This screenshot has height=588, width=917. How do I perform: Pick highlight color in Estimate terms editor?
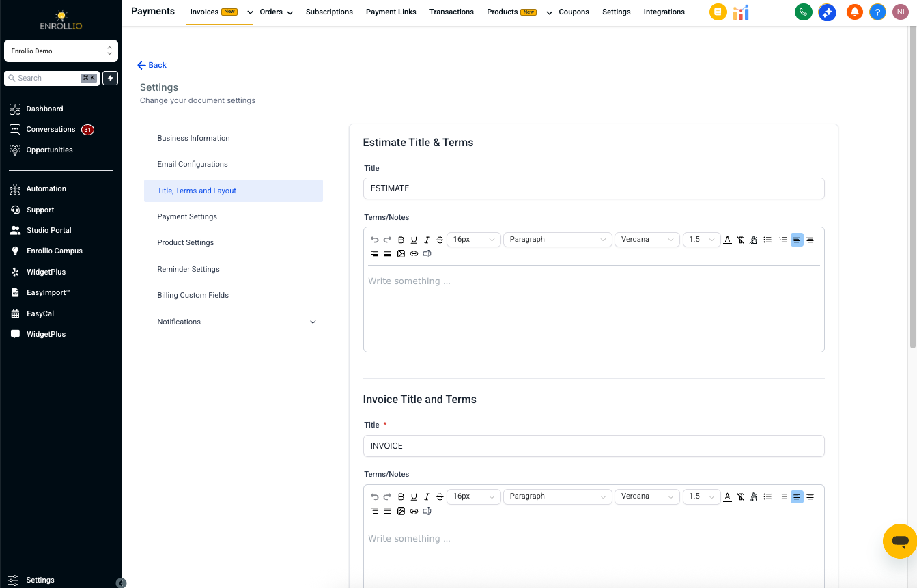pyautogui.click(x=753, y=240)
